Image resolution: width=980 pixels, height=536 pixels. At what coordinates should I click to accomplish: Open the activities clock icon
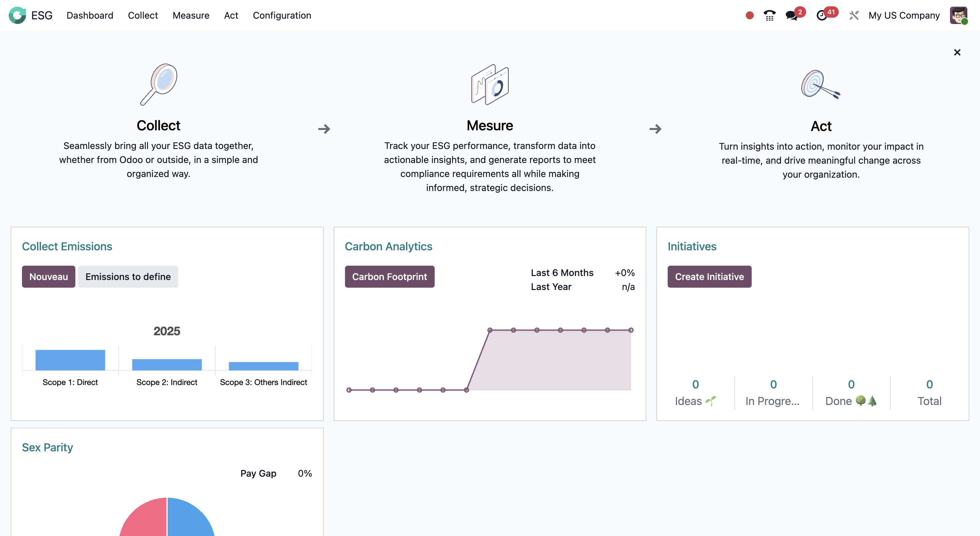[822, 15]
